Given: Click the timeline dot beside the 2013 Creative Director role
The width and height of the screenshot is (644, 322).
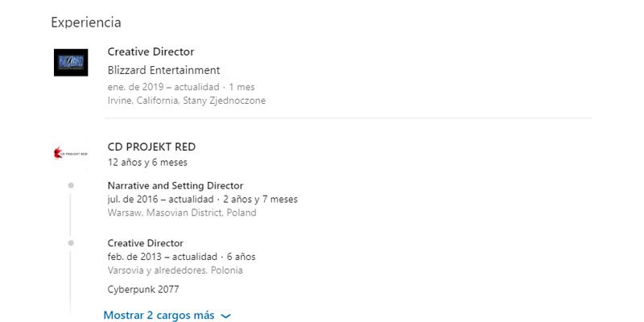Looking at the screenshot, I should (x=71, y=242).
